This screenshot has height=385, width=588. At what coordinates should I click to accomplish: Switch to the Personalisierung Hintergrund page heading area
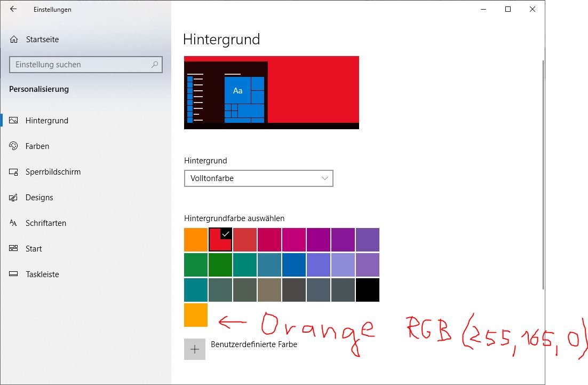pyautogui.click(x=221, y=39)
